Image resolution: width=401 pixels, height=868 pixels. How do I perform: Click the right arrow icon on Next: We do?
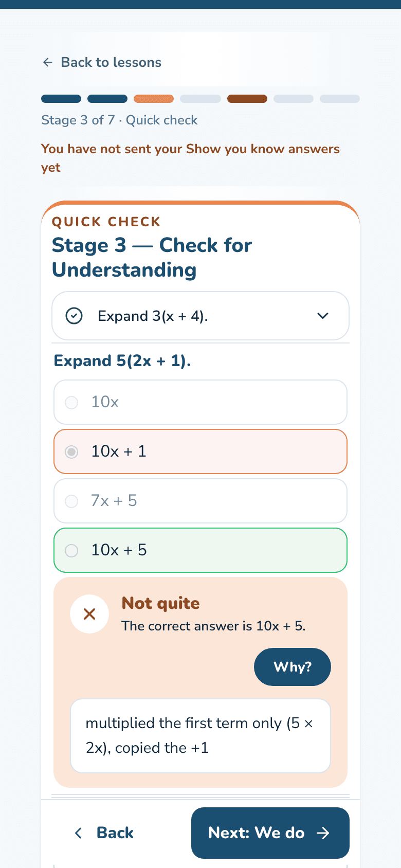323,833
